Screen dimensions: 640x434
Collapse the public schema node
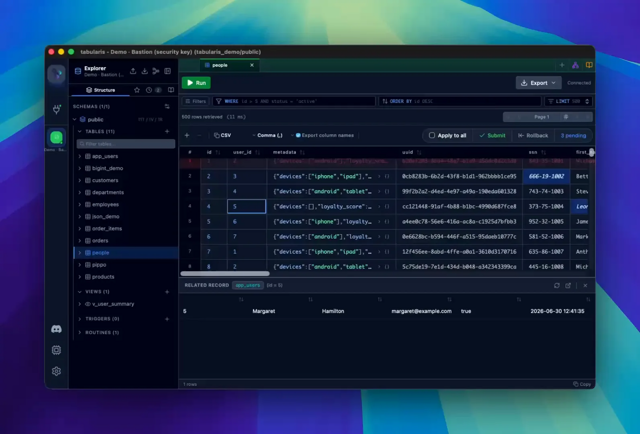[75, 120]
